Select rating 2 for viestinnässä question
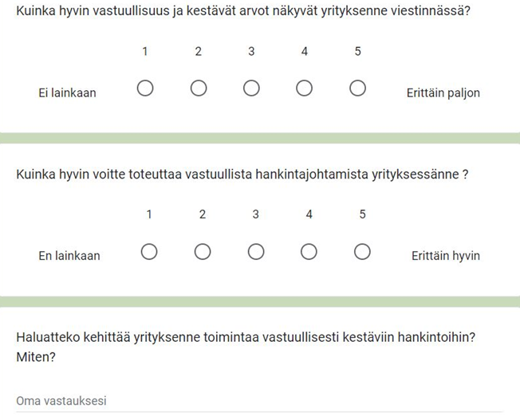This screenshot has width=520, height=420. tap(199, 88)
